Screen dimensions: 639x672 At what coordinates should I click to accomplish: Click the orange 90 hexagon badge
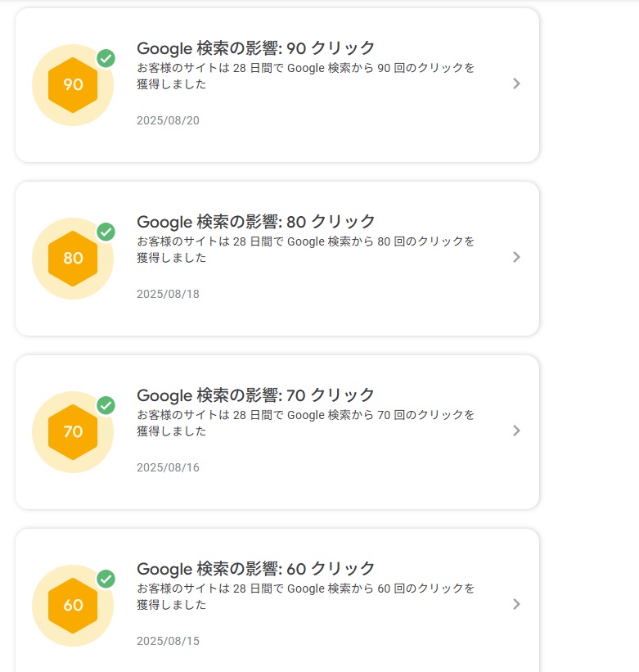73,85
